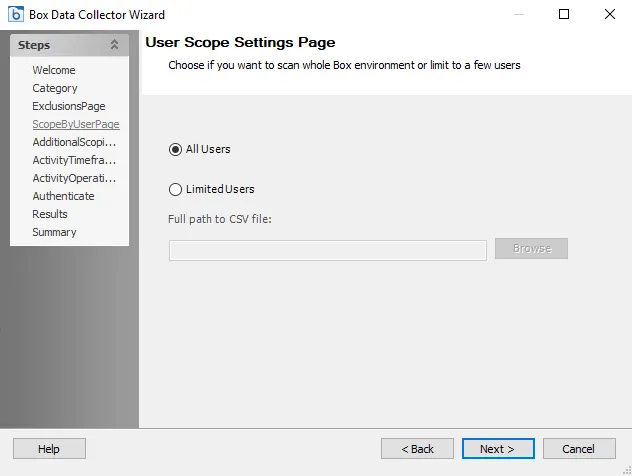The height and width of the screenshot is (476, 632).
Task: Select the Limited Users radio button
Action: (175, 189)
